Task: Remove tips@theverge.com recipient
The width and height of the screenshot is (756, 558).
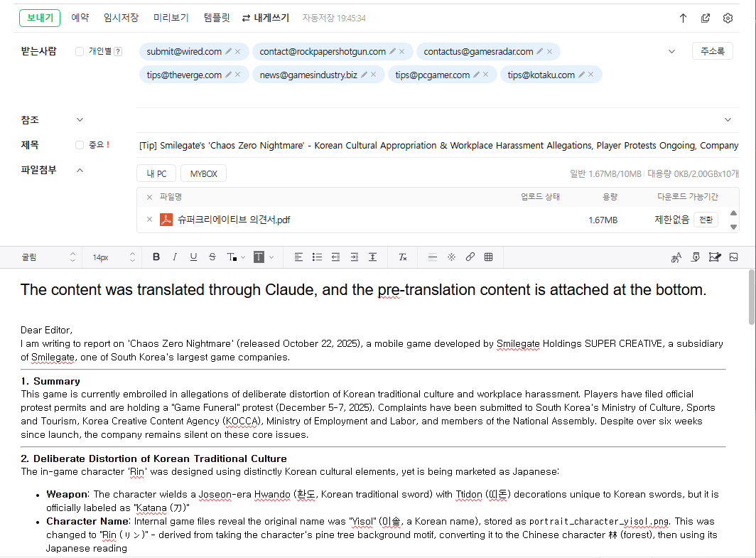Action: (x=238, y=74)
